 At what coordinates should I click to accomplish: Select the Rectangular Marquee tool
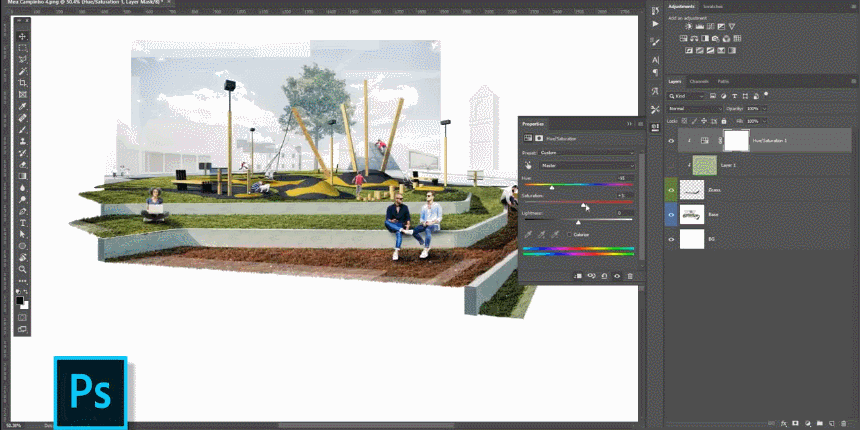click(x=22, y=48)
